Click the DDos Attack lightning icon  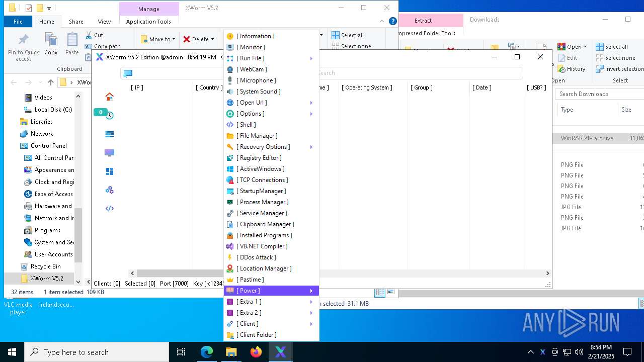tap(230, 257)
